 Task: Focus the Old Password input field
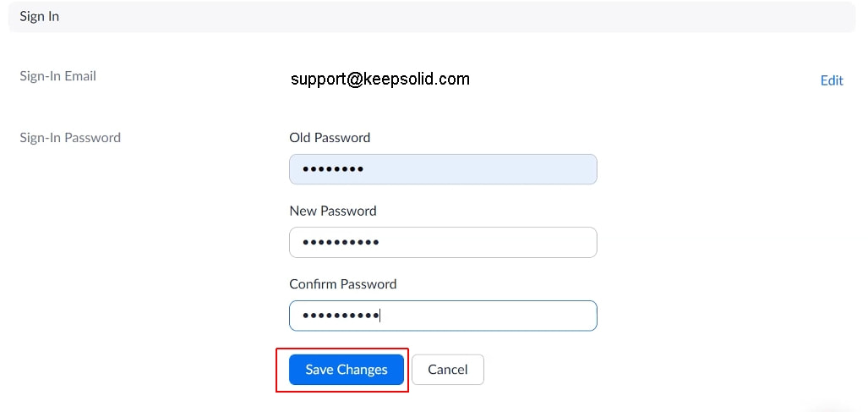pyautogui.click(x=443, y=169)
